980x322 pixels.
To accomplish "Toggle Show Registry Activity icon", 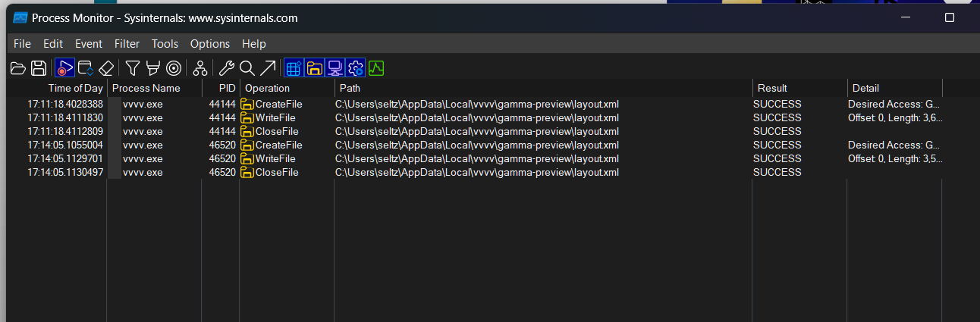I will coord(294,69).
